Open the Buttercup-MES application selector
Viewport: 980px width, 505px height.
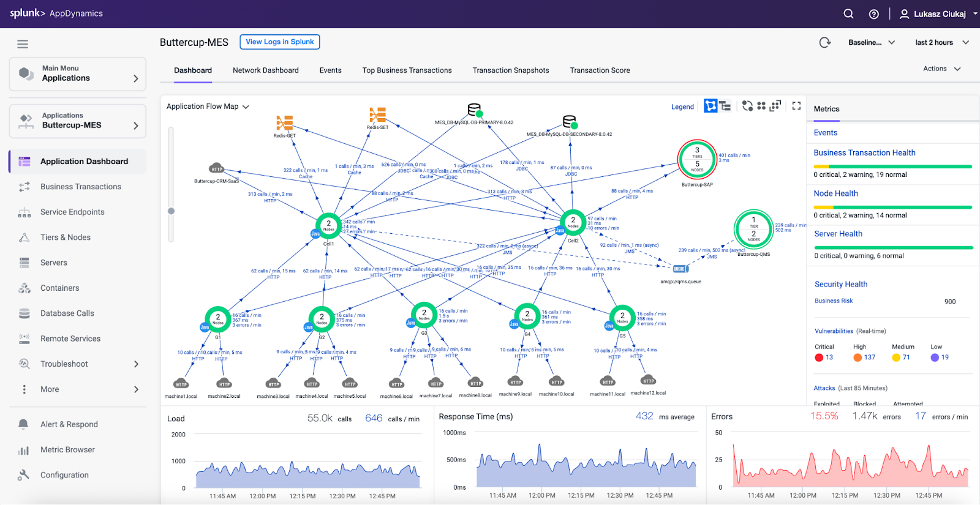(78, 121)
